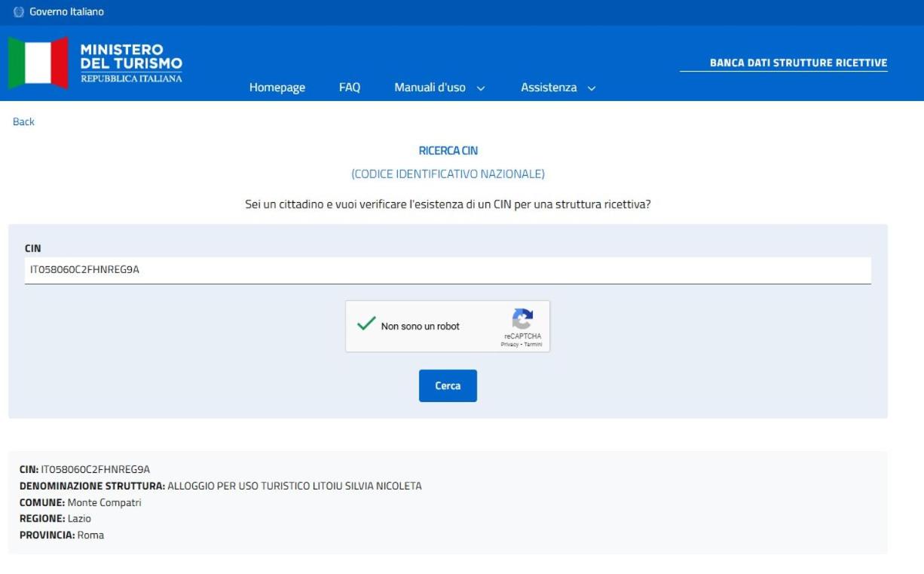Go to the Homepage menu item
924x574 pixels.
pyautogui.click(x=277, y=87)
